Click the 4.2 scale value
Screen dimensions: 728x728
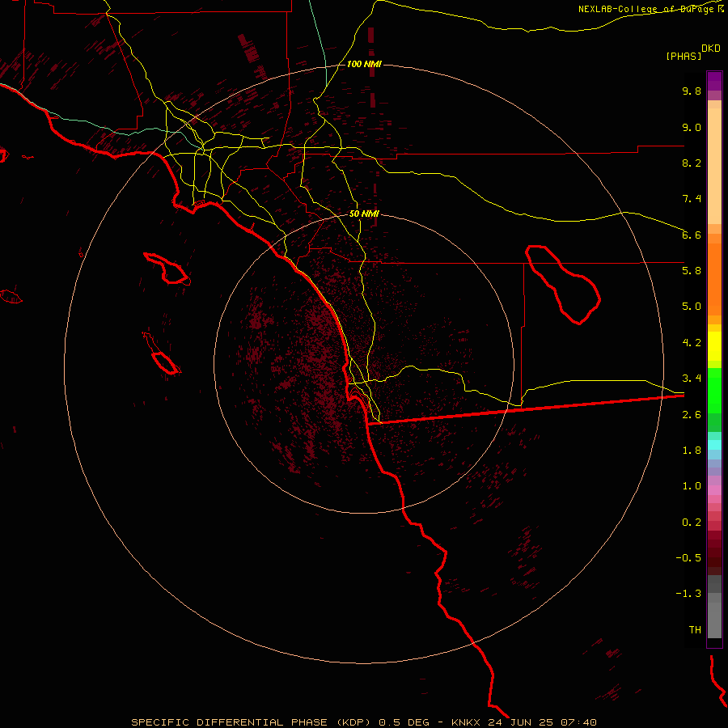point(692,343)
